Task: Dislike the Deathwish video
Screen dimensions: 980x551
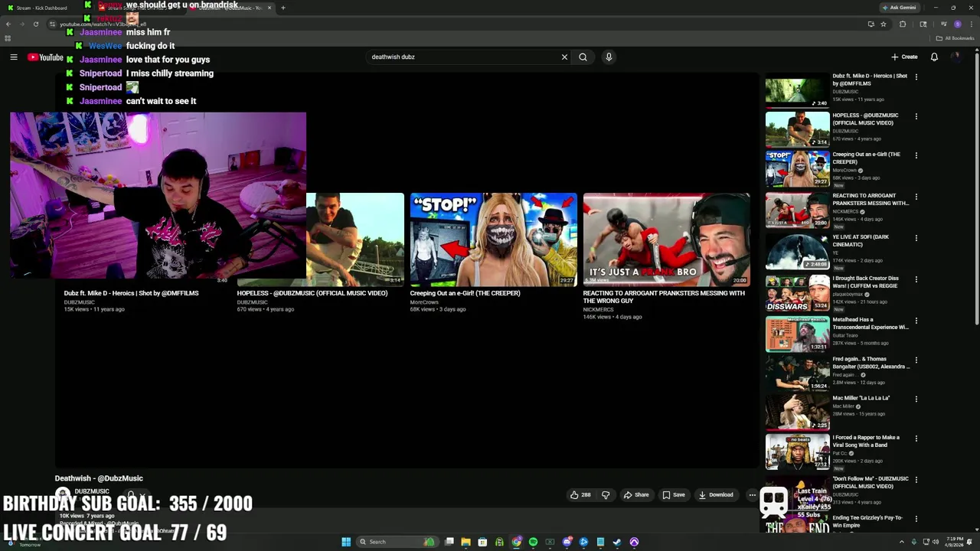Action: pyautogui.click(x=606, y=494)
